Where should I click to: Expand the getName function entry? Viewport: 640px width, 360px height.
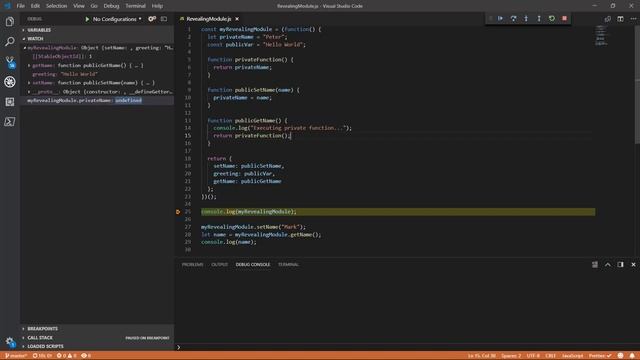click(29, 65)
